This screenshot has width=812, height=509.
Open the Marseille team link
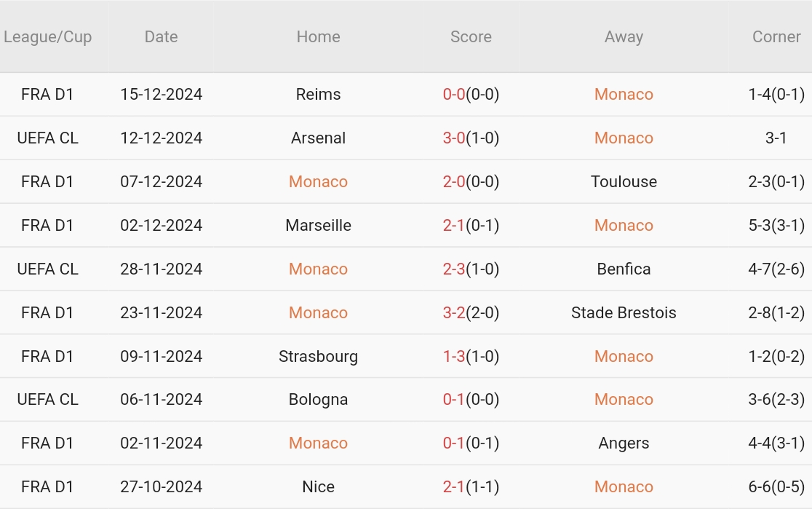(x=318, y=226)
